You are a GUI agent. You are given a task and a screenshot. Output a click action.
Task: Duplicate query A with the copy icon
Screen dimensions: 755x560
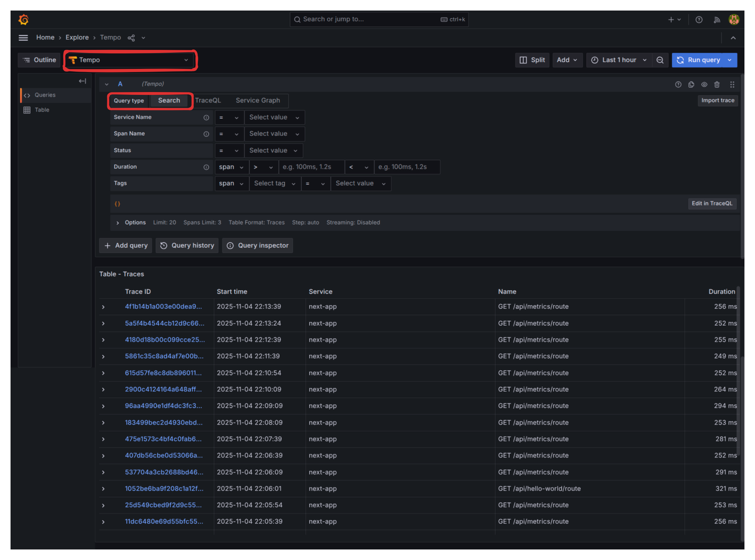(x=691, y=84)
